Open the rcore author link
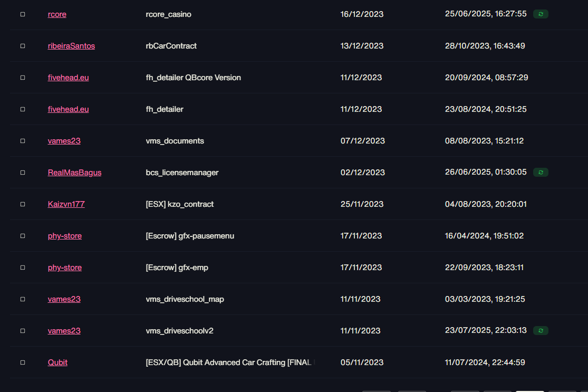588x392 pixels. coord(57,14)
